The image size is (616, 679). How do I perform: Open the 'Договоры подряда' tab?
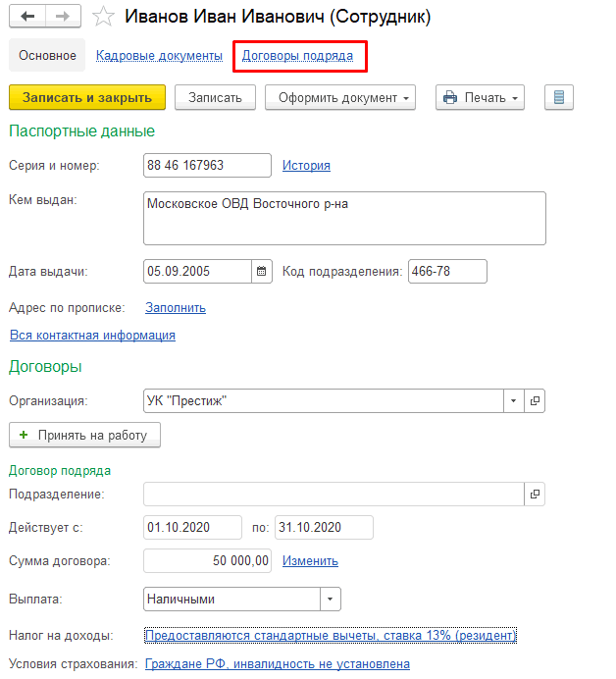coord(297,56)
